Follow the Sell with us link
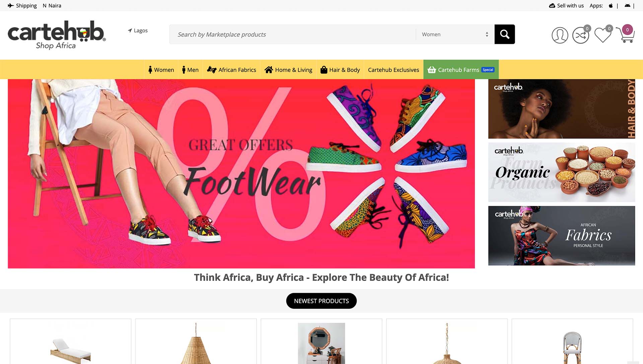Image resolution: width=643 pixels, height=364 pixels. pos(566,6)
